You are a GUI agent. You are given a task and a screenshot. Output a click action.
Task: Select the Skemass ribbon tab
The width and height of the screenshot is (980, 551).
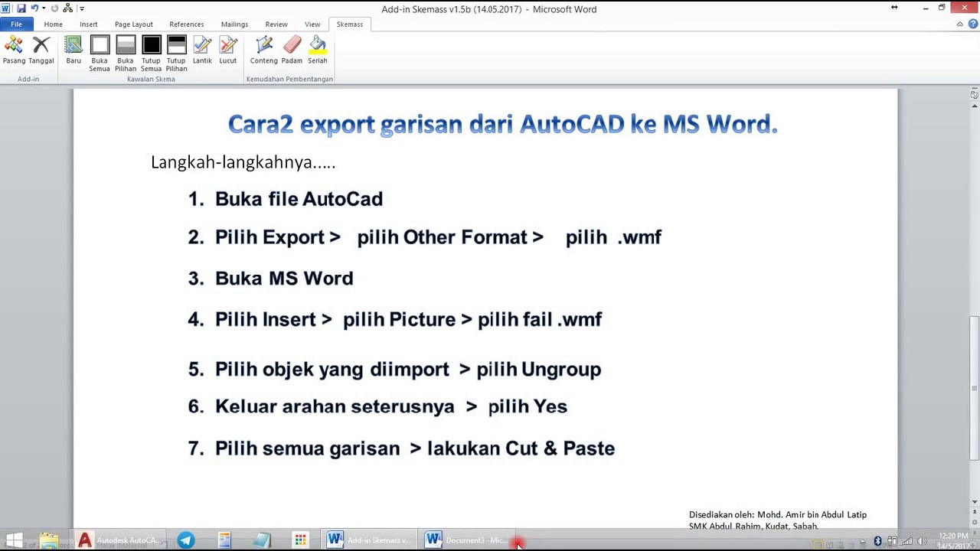pyautogui.click(x=350, y=24)
